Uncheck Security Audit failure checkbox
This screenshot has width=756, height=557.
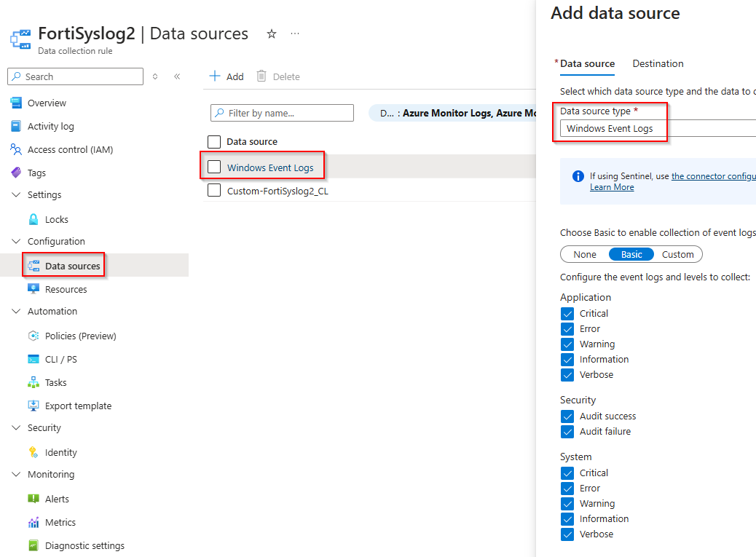(x=567, y=432)
